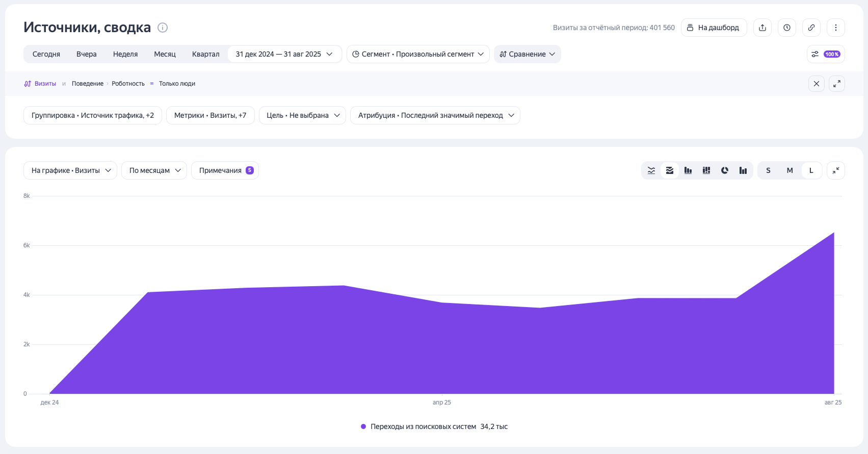This screenshot has height=454, width=868.
Task: Open the date range 31 дек 2024 dropdown
Action: (x=284, y=54)
